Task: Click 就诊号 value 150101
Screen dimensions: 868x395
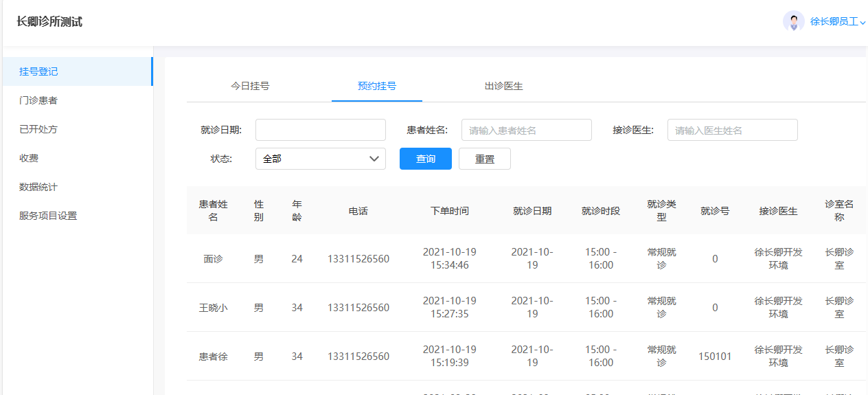Action: [715, 357]
